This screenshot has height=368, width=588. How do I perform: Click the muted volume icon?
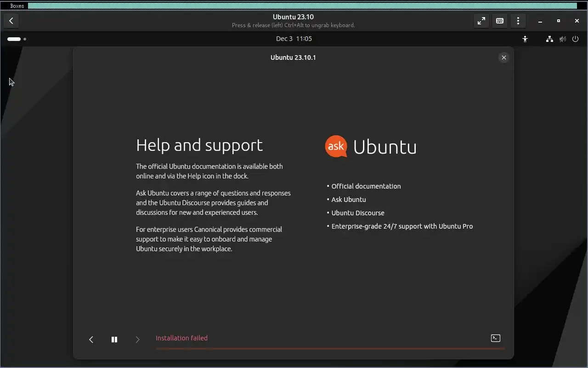[562, 39]
